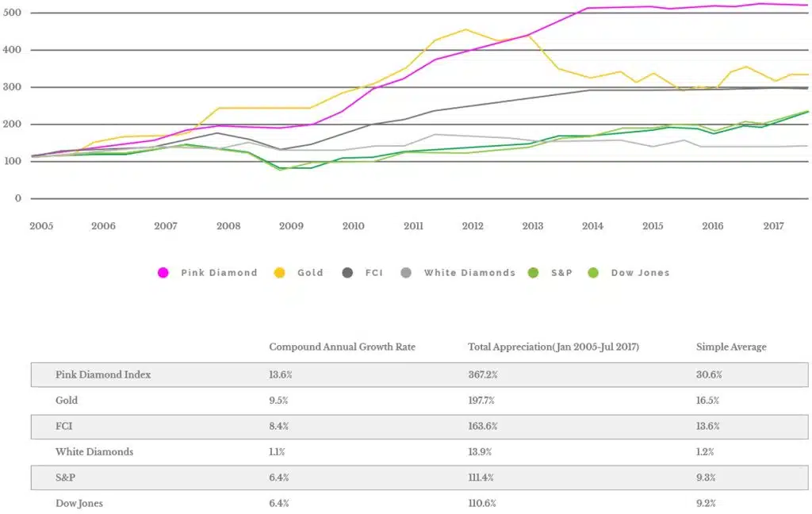The width and height of the screenshot is (812, 514).
Task: Click the 30.6% simple average value
Action: pos(709,374)
